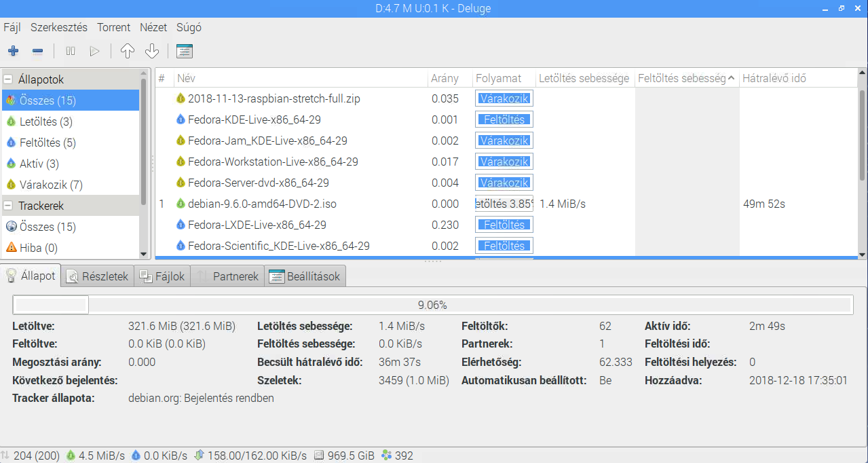The width and height of the screenshot is (868, 463).
Task: Click the warning icon next to Hiba (0)
Action: tap(11, 248)
